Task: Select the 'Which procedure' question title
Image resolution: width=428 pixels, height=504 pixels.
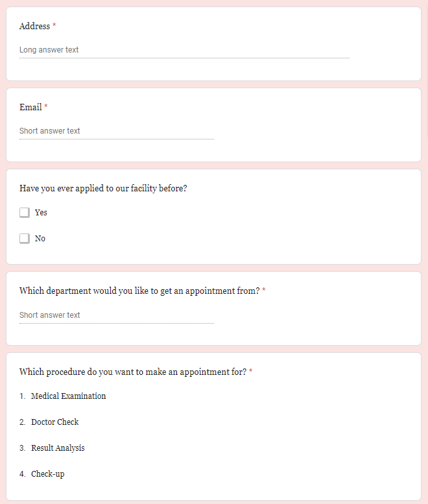Action: [133, 372]
